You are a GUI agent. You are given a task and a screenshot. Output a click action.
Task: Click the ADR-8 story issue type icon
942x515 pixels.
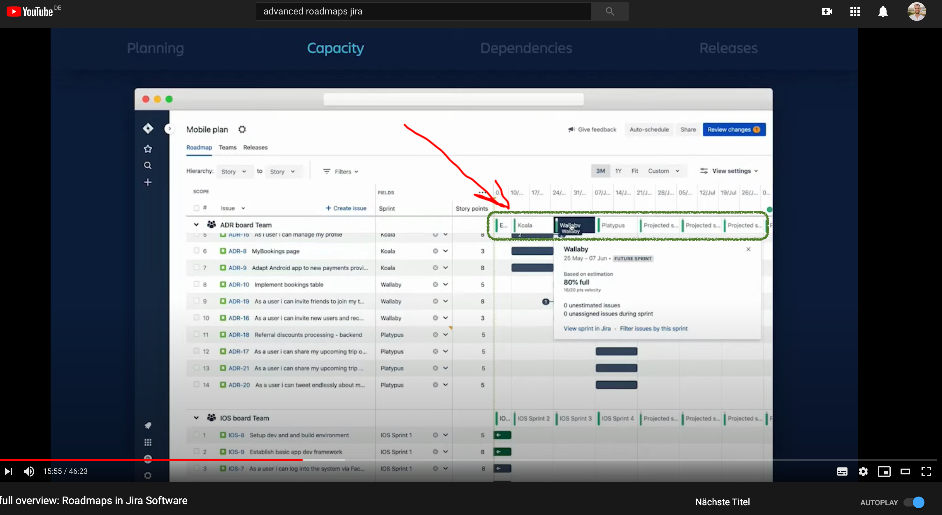(223, 251)
